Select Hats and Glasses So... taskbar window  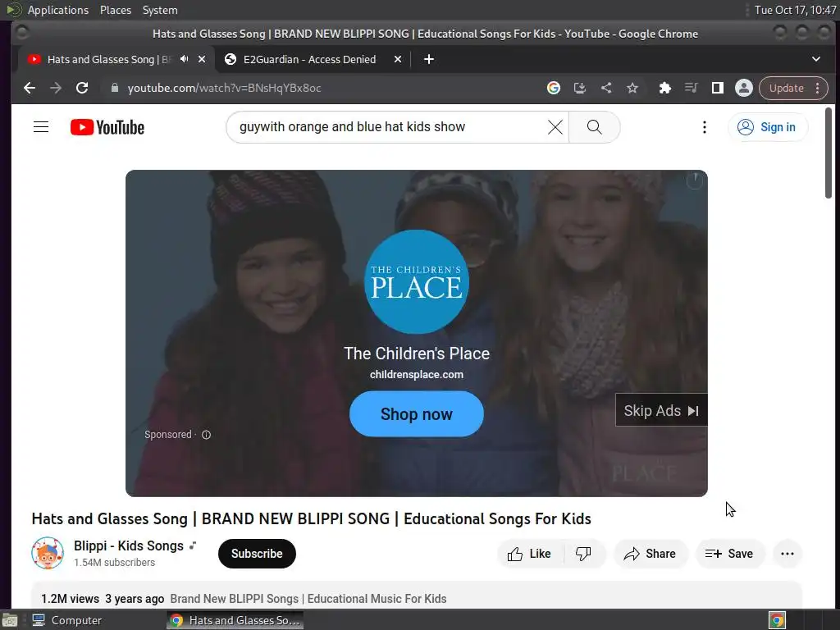tap(235, 620)
